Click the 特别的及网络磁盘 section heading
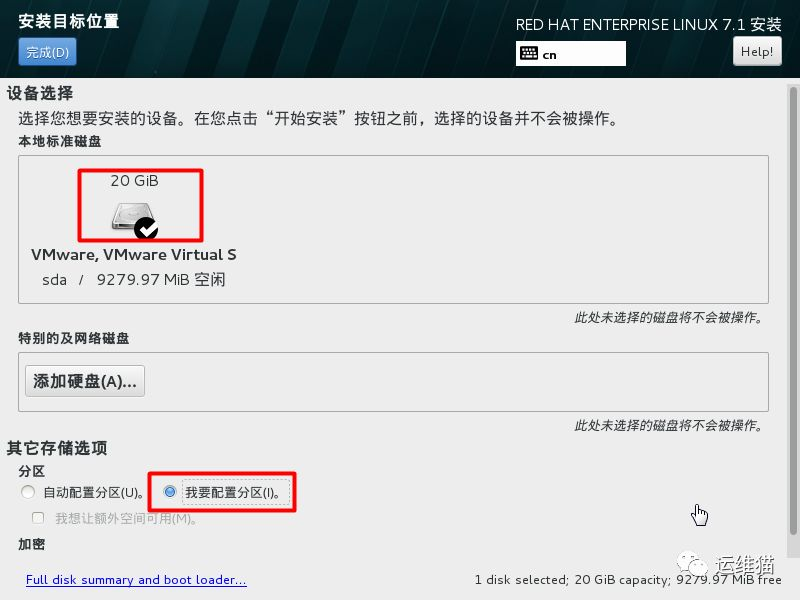The height and width of the screenshot is (600, 800). point(74,338)
